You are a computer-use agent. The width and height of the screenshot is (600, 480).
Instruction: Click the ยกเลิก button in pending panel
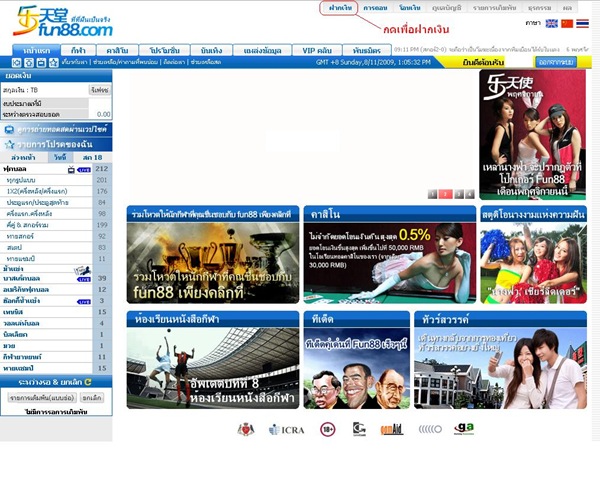(x=92, y=398)
